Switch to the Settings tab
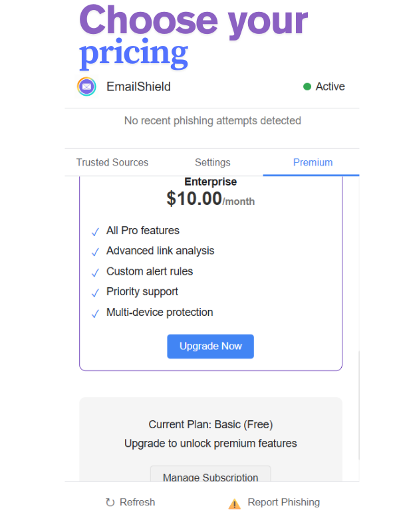The height and width of the screenshot is (532, 399). coord(213,162)
